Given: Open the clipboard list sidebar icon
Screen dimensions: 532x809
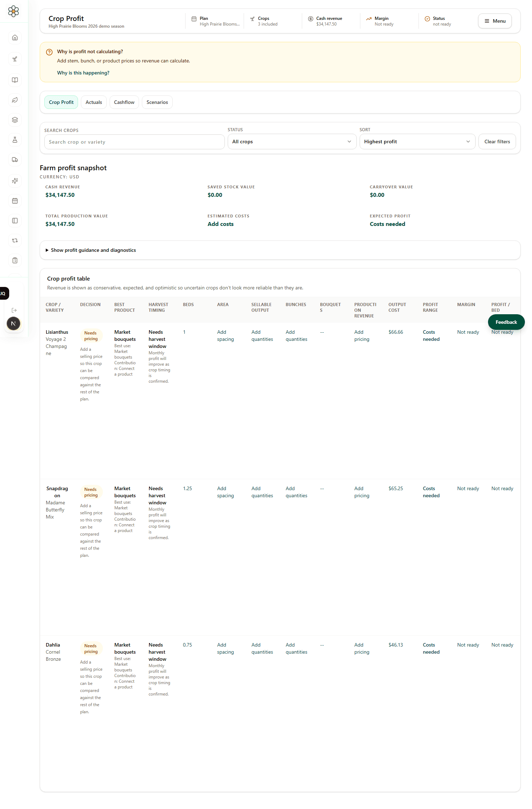Looking at the screenshot, I should [x=15, y=260].
